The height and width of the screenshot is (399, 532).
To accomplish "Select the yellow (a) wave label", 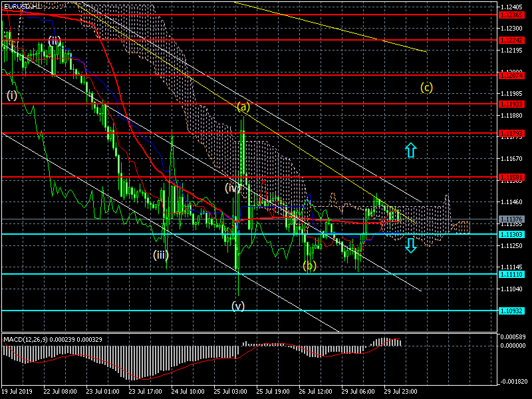I will (x=243, y=106).
